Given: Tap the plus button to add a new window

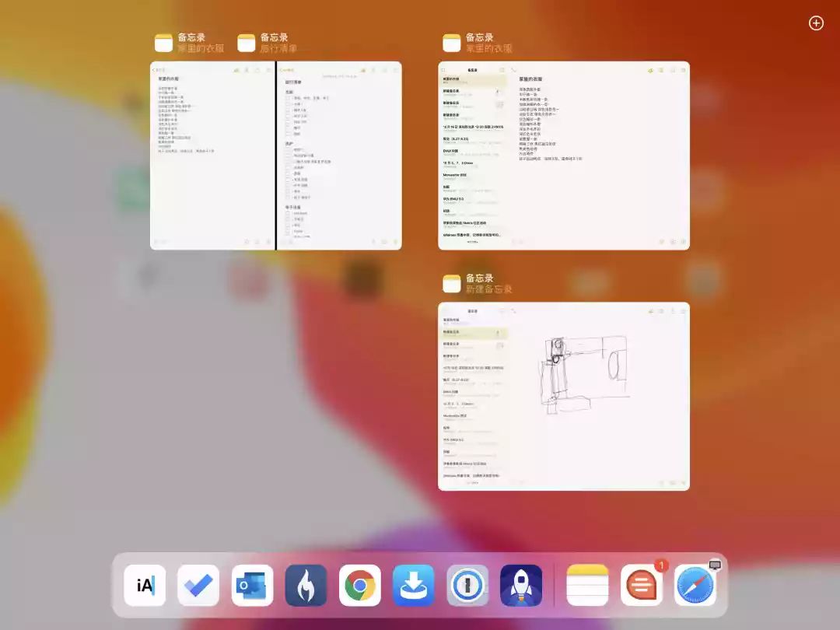Looking at the screenshot, I should [816, 23].
